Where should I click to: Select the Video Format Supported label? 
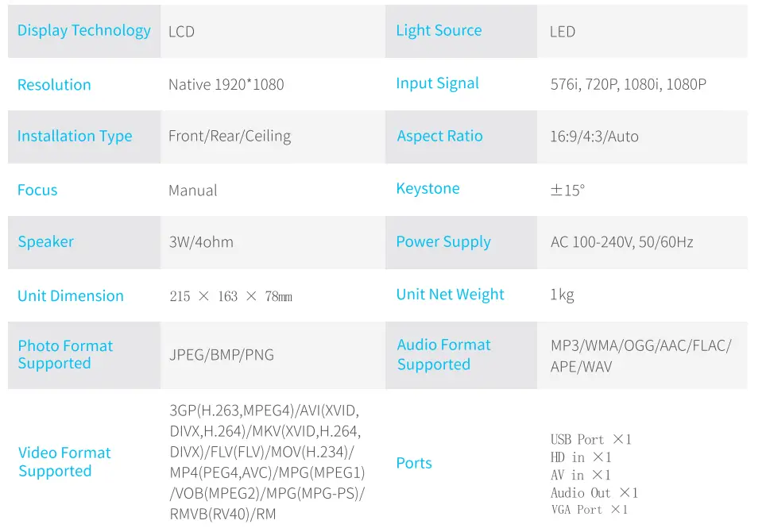tap(64, 462)
